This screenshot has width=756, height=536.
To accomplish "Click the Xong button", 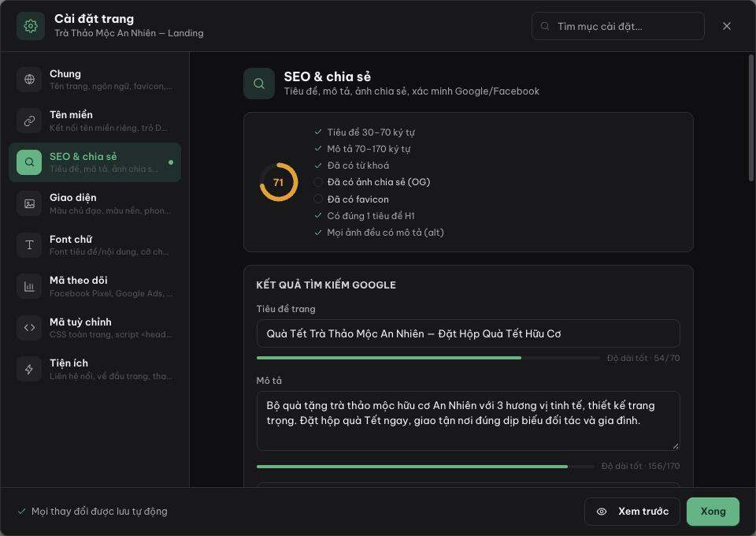I will [x=713, y=512].
